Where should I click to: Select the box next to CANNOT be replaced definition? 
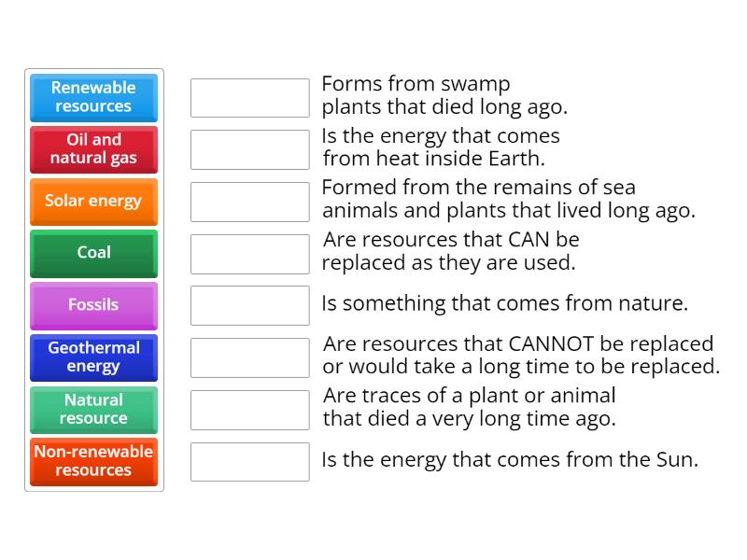point(249,357)
